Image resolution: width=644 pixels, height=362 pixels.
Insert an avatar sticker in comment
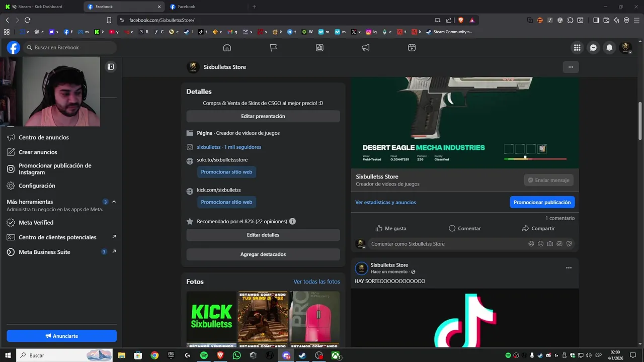[x=531, y=244]
